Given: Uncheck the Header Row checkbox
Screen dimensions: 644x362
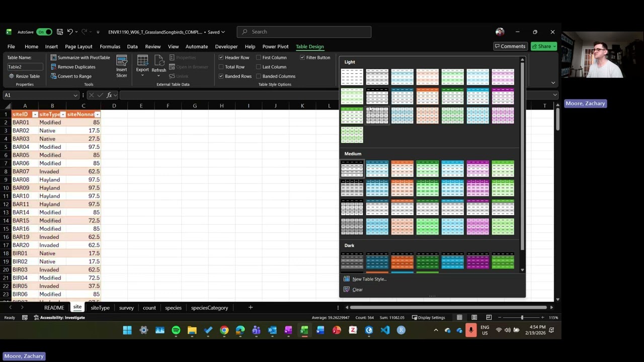Looking at the screenshot, I should [x=221, y=57].
